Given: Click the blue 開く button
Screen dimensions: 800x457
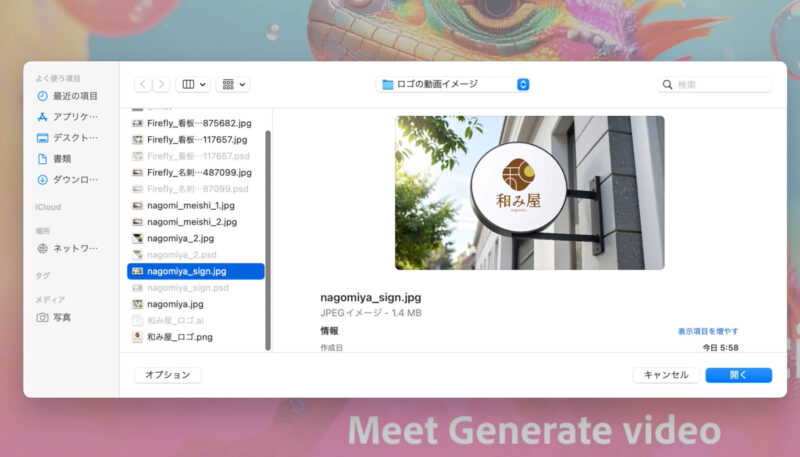Looking at the screenshot, I should click(x=738, y=375).
